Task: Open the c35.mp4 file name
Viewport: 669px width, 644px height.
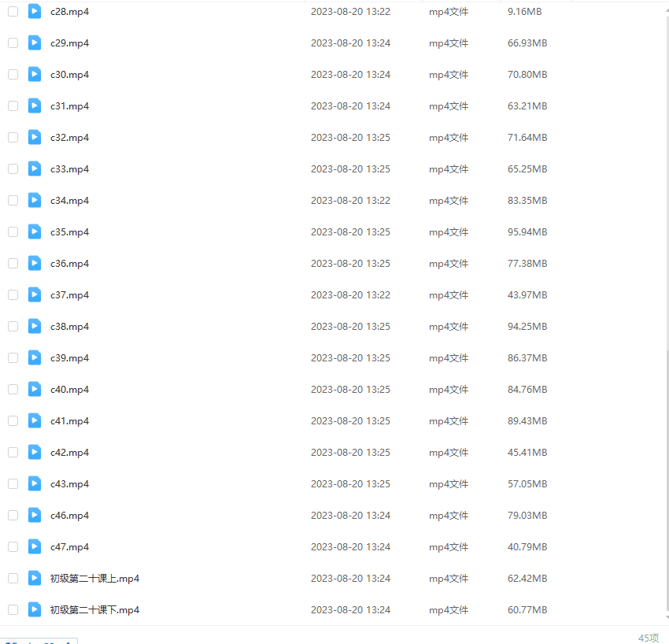Action: click(69, 232)
